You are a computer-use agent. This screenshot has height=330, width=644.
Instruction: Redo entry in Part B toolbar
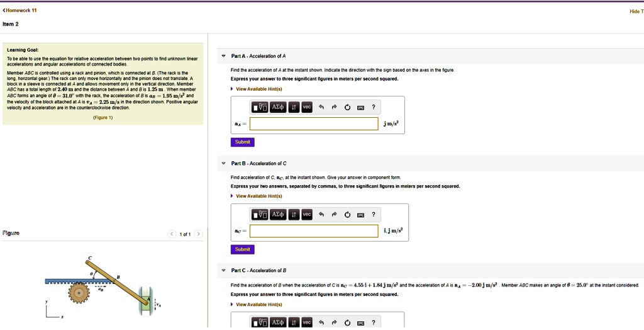tap(335, 215)
